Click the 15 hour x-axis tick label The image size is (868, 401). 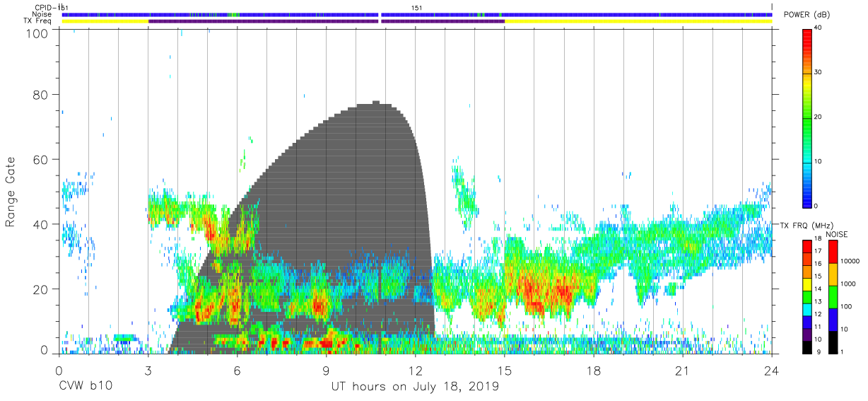point(505,370)
